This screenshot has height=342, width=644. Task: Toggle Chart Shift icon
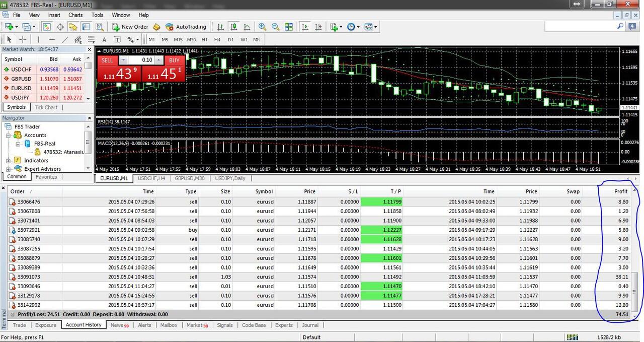pyautogui.click(x=317, y=27)
